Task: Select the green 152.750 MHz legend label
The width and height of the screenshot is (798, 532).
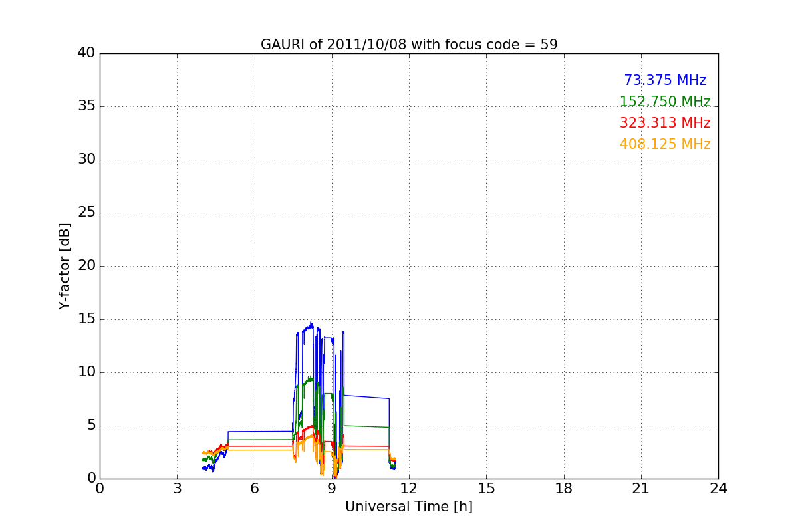Action: tap(665, 102)
